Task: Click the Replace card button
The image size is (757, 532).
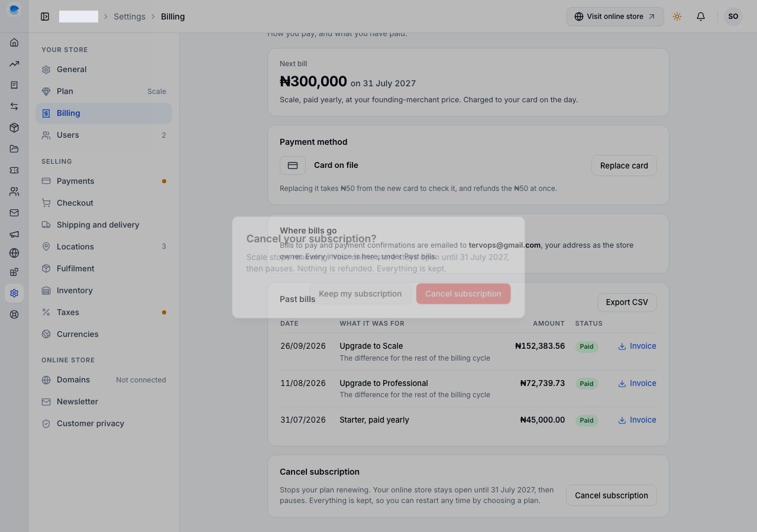Action: tap(624, 166)
